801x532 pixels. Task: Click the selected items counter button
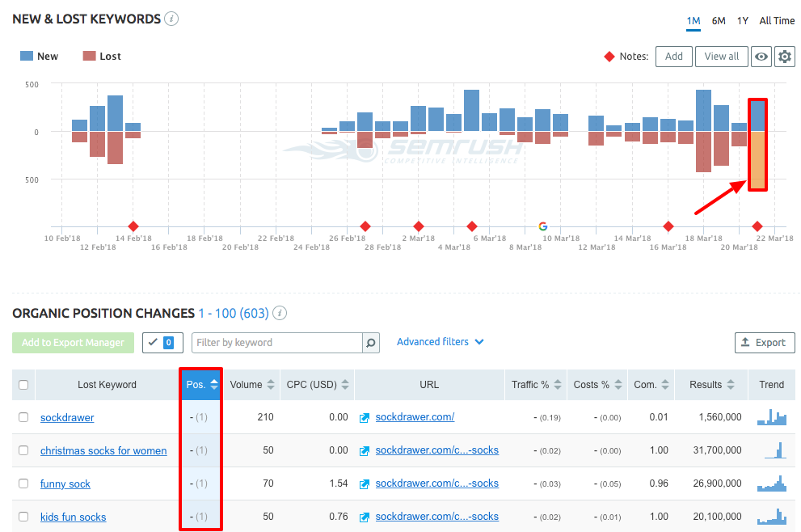pos(162,342)
